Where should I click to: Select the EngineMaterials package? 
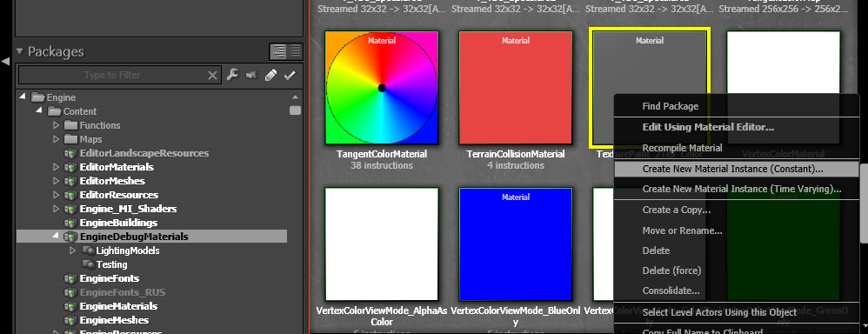click(118, 306)
